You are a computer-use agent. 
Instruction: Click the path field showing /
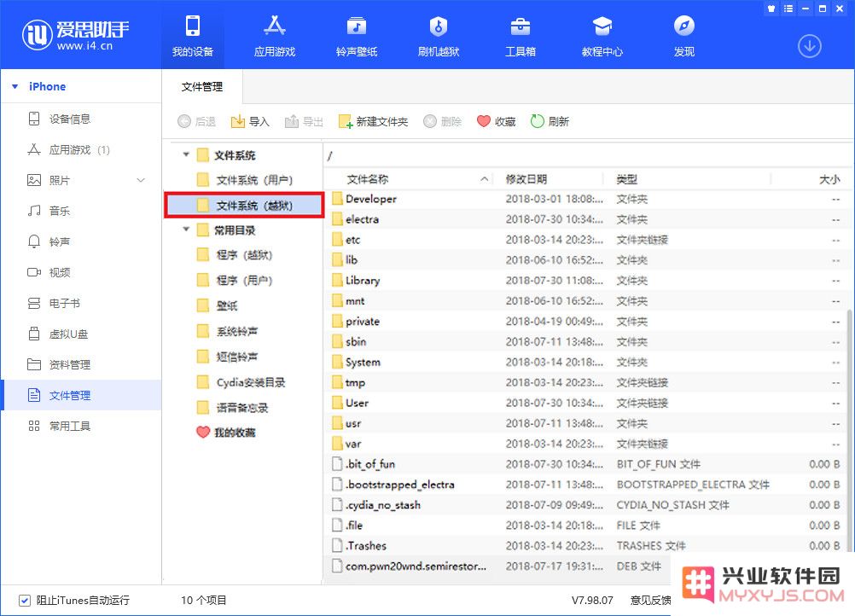click(587, 156)
